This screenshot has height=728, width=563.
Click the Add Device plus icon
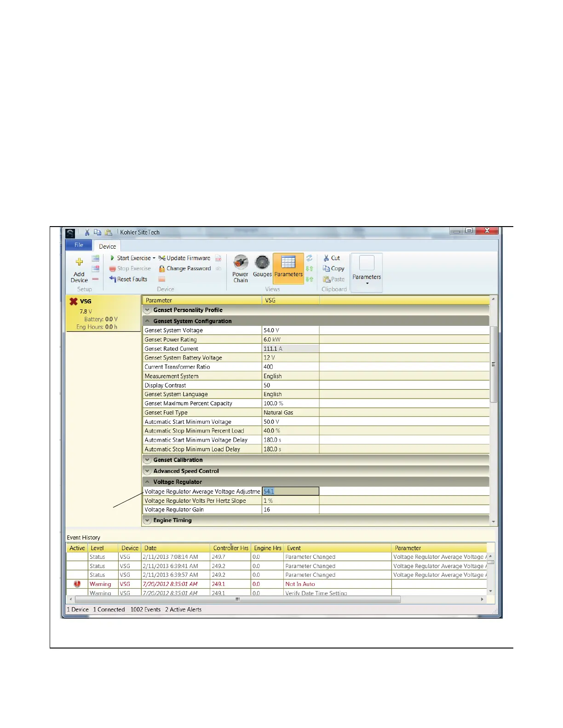tap(79, 262)
